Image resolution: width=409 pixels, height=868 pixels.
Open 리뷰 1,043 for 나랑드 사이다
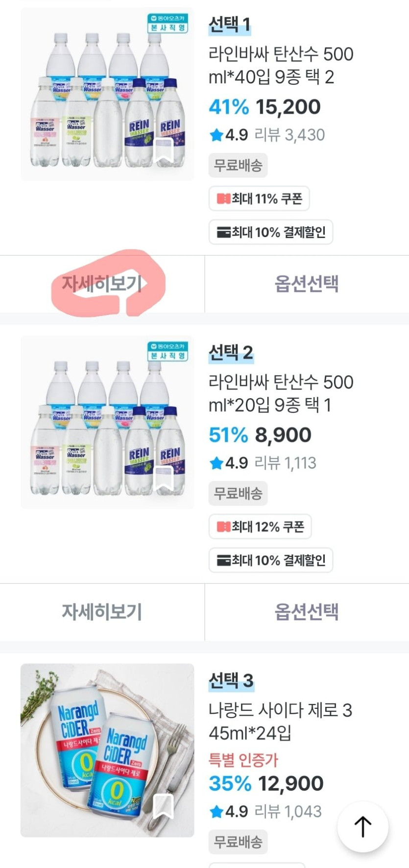[x=289, y=812]
